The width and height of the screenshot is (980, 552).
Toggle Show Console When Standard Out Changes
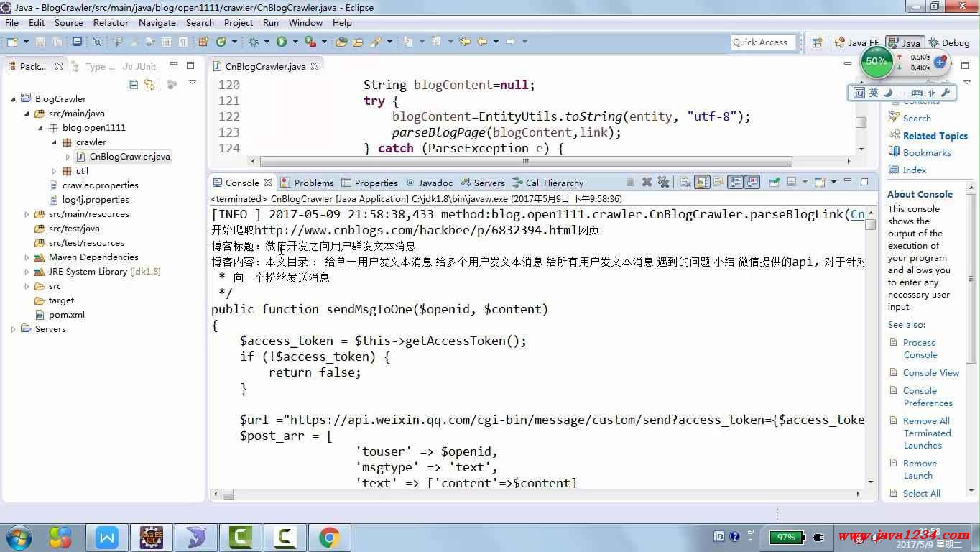[735, 183]
